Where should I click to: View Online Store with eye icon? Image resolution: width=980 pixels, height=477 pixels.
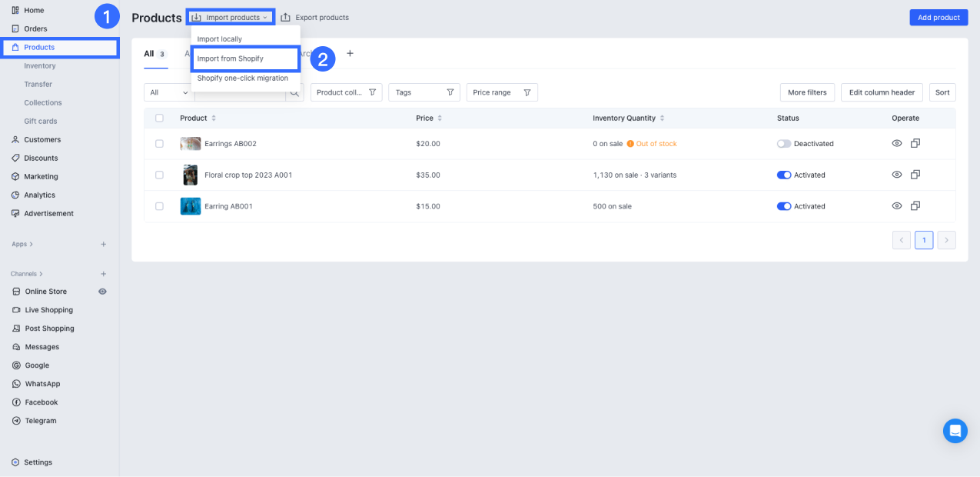[102, 292]
